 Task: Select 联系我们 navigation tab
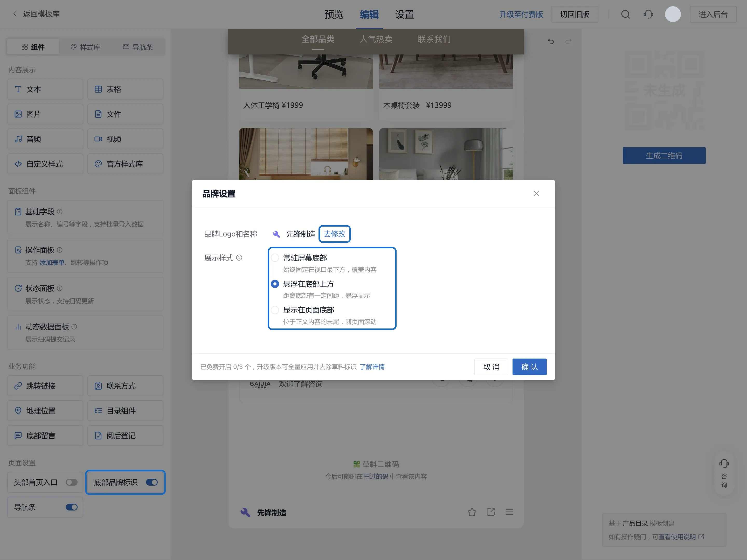tap(434, 39)
